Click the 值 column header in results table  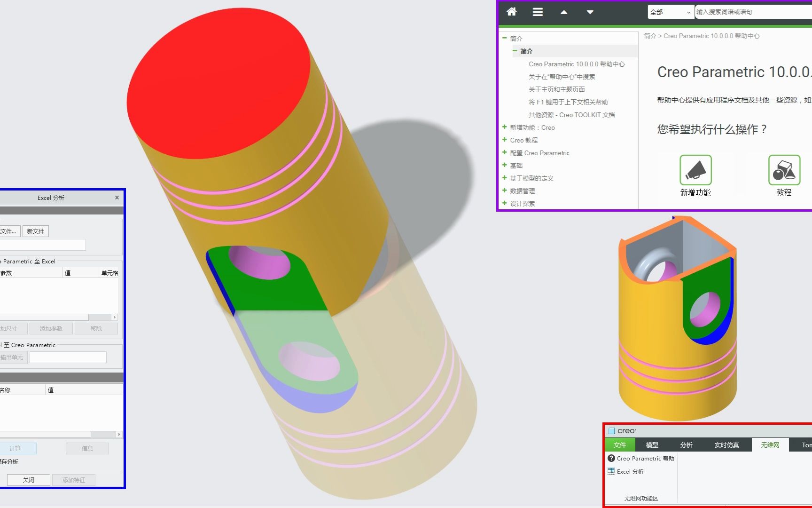[x=85, y=390]
